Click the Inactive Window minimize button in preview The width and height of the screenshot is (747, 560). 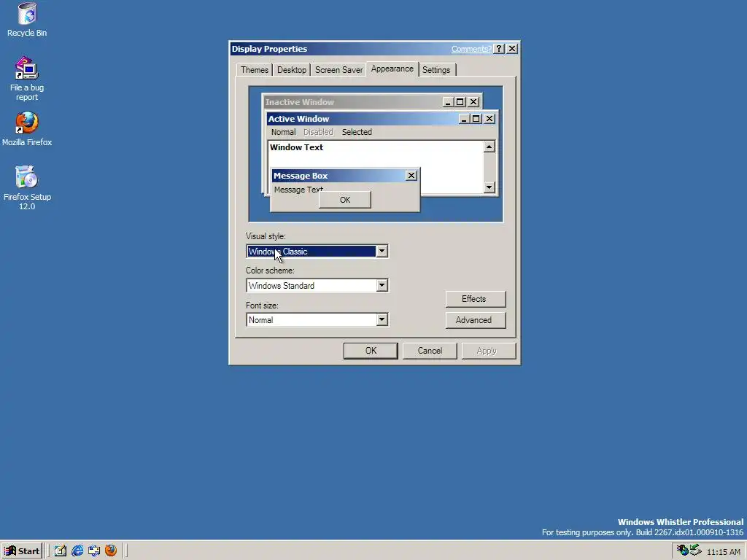(x=447, y=102)
